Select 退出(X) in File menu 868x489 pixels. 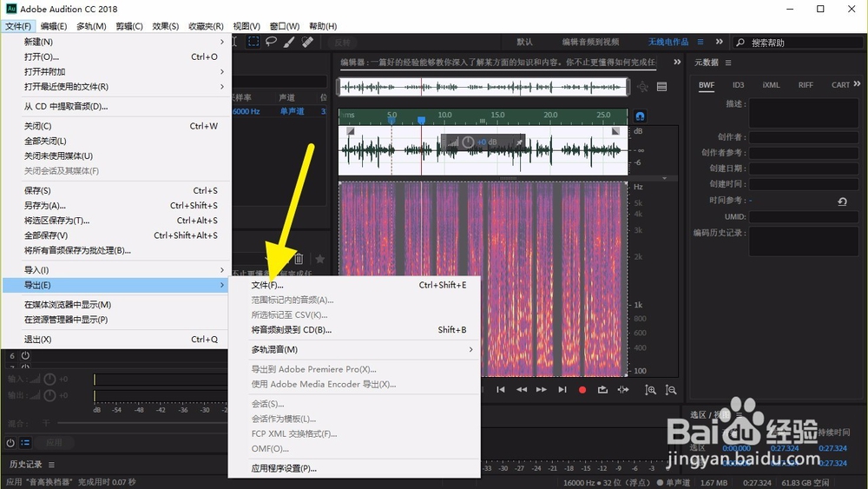click(x=116, y=339)
